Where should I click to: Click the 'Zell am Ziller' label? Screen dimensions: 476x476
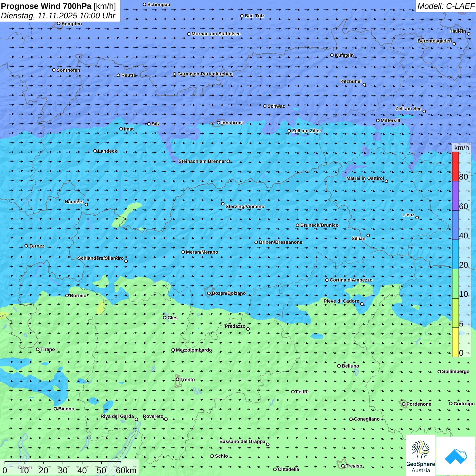(x=307, y=131)
